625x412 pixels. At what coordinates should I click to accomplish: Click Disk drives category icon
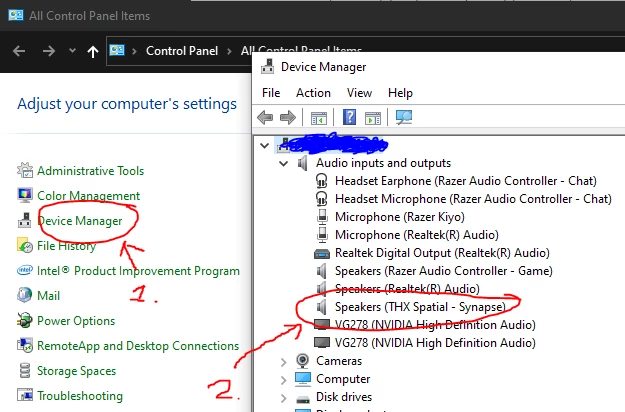(x=303, y=398)
